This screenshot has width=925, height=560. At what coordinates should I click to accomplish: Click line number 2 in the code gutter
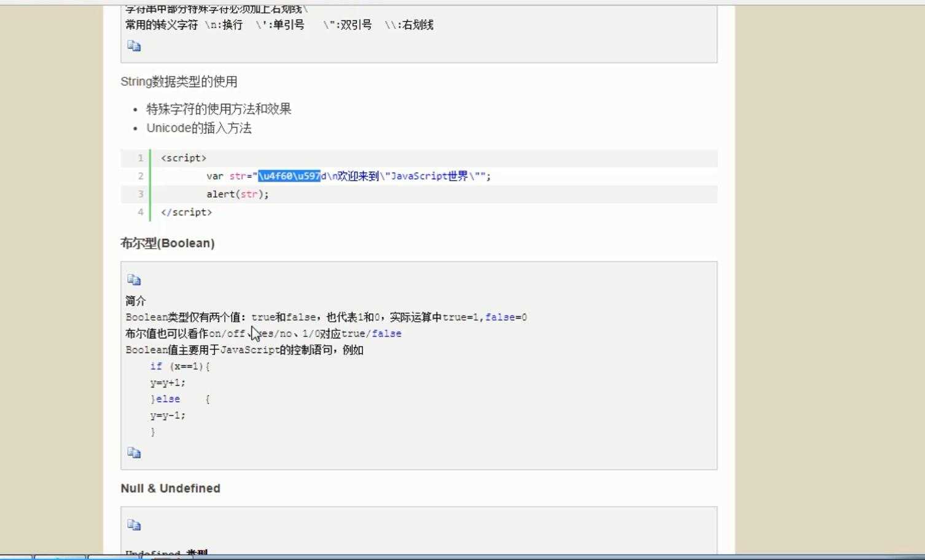click(141, 176)
